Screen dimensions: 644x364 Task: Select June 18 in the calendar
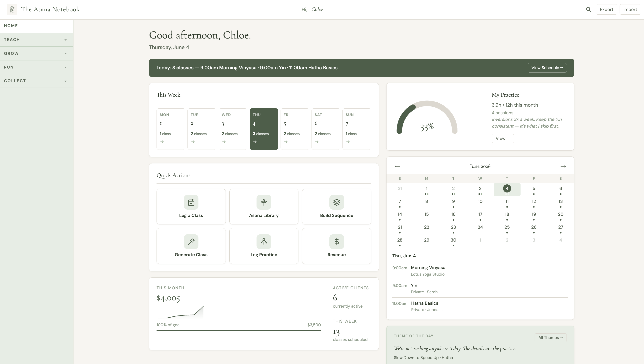click(x=507, y=216)
